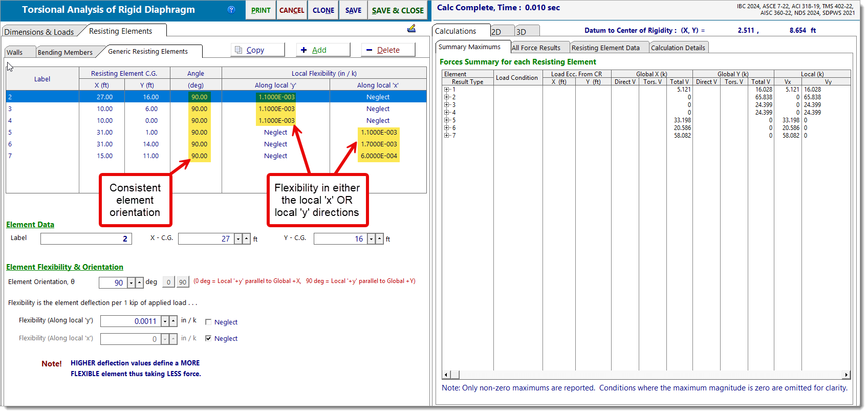The image size is (868, 414).
Task: Click the 58.082 Total V value
Action: tap(682, 136)
